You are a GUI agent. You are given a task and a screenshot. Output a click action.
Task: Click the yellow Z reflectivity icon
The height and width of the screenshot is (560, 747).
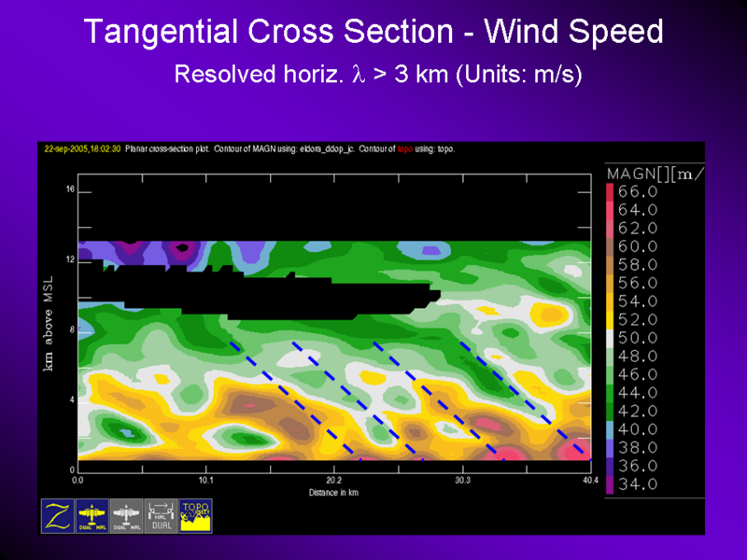pos(58,516)
